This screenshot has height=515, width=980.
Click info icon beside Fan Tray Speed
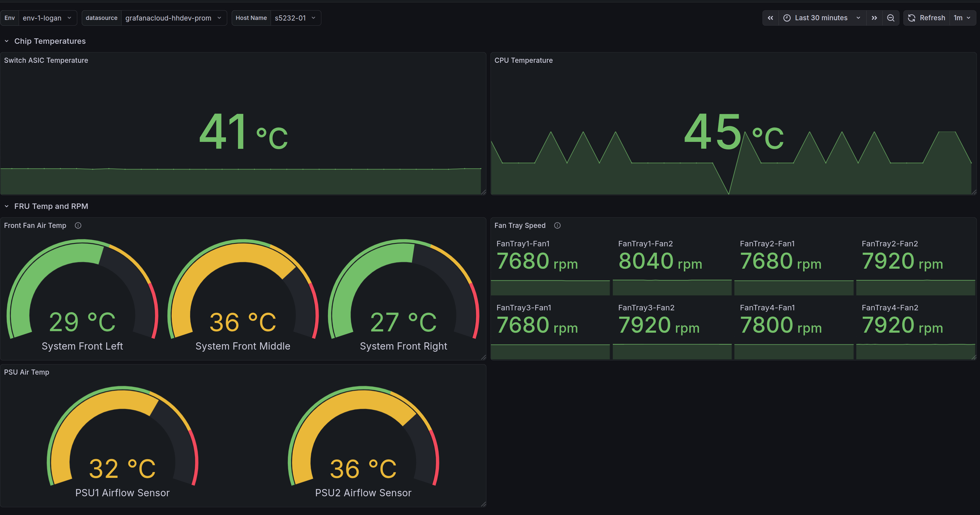pyautogui.click(x=557, y=225)
